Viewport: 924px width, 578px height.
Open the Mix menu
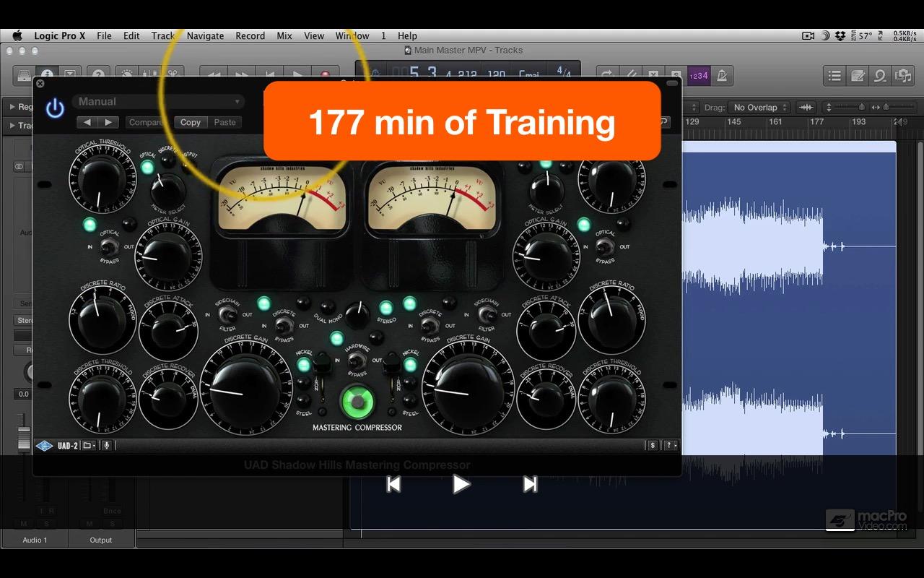[x=284, y=35]
